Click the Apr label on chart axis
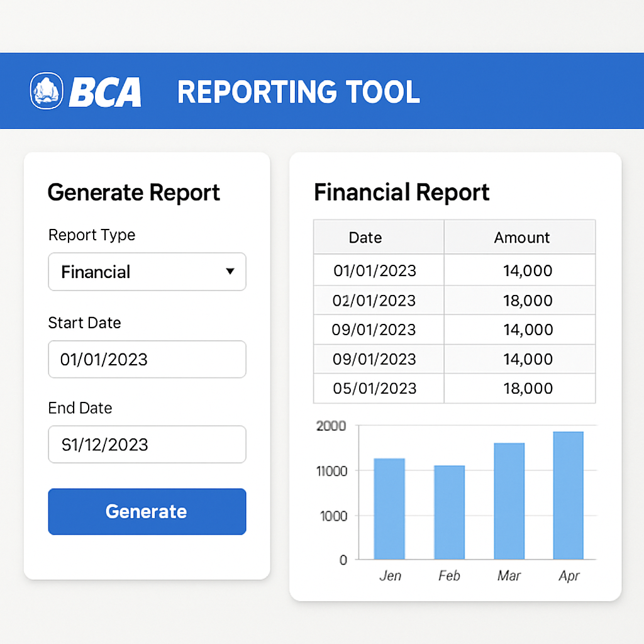Image resolution: width=644 pixels, height=644 pixels. [569, 575]
